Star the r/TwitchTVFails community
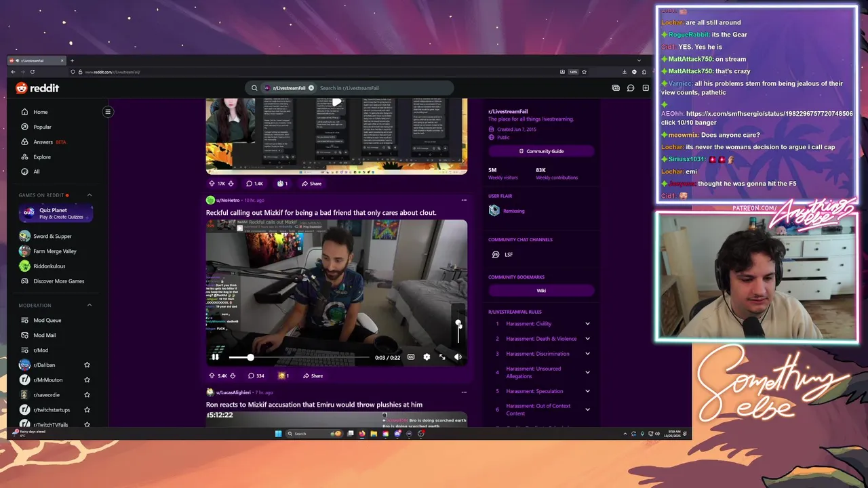868x488 pixels. click(87, 424)
